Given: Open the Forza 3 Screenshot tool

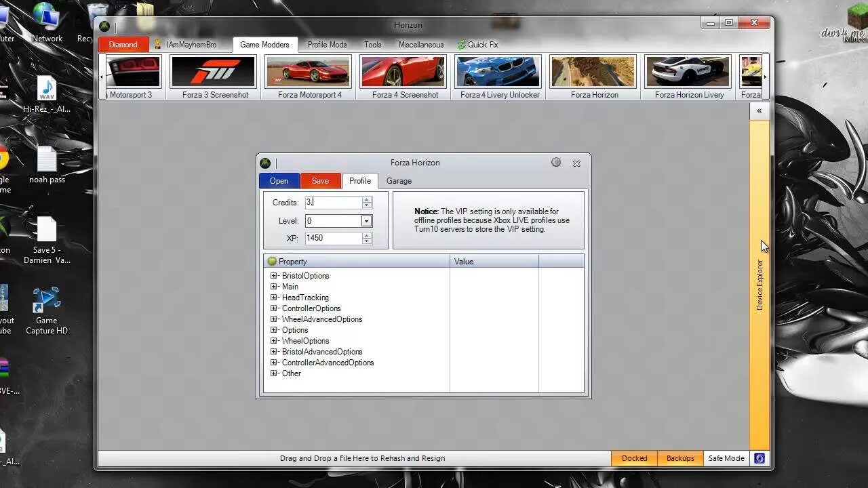Looking at the screenshot, I should tap(215, 77).
